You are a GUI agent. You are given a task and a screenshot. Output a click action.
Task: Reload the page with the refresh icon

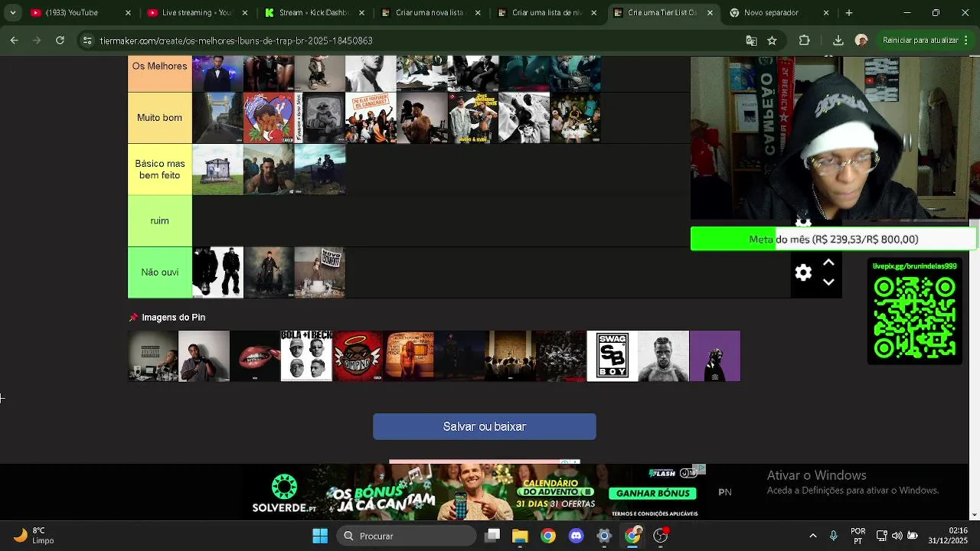click(x=60, y=41)
